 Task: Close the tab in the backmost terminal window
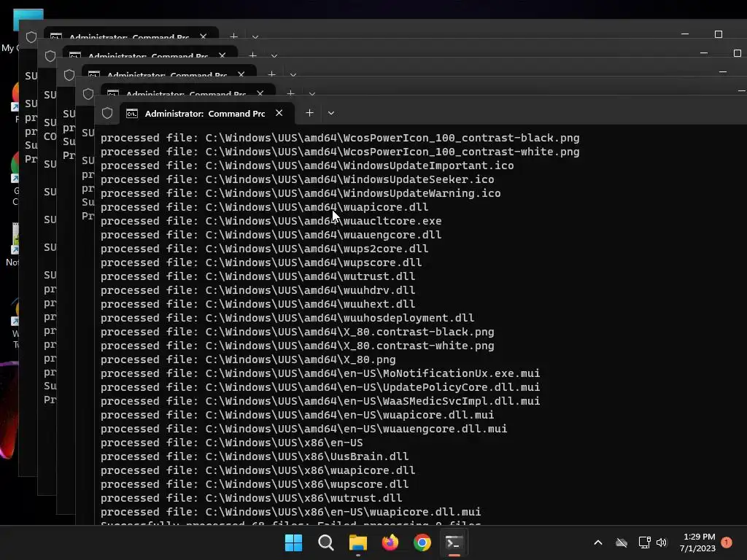coord(204,36)
